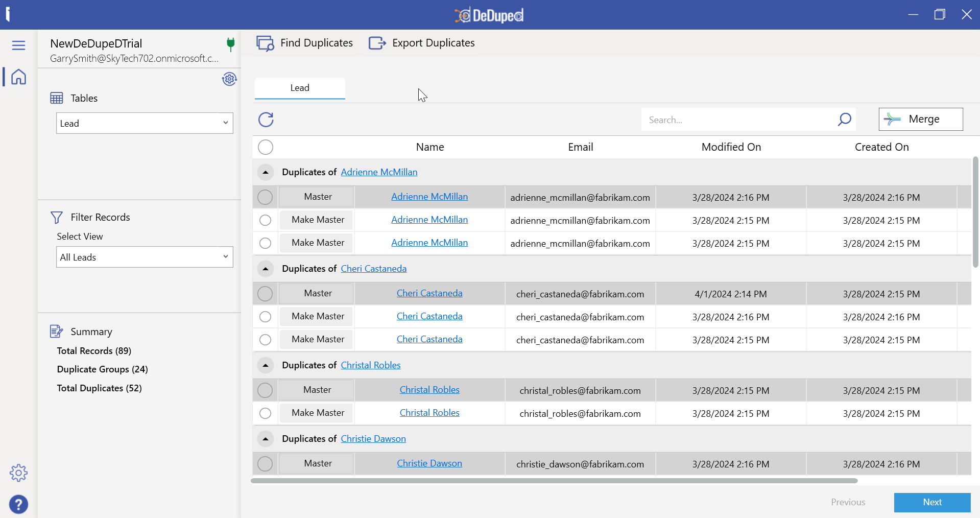Click the Export Duplicates toolbar label
This screenshot has height=518, width=980.
tap(434, 43)
